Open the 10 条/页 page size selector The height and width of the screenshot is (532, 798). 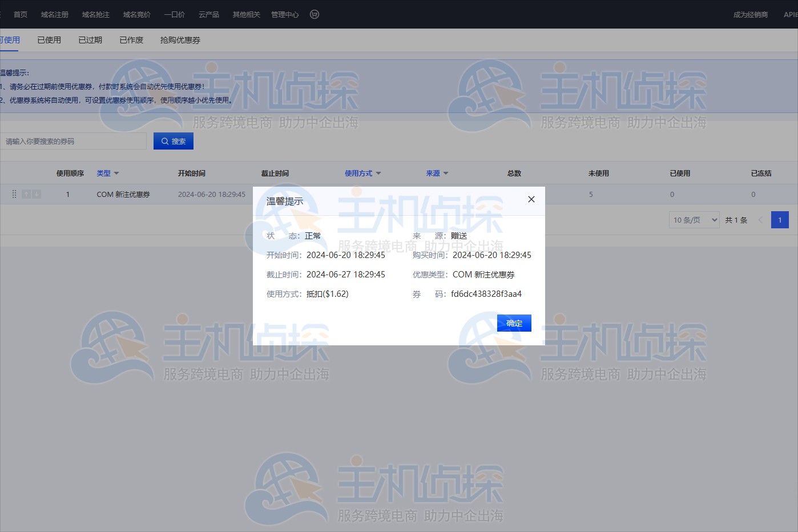point(694,219)
